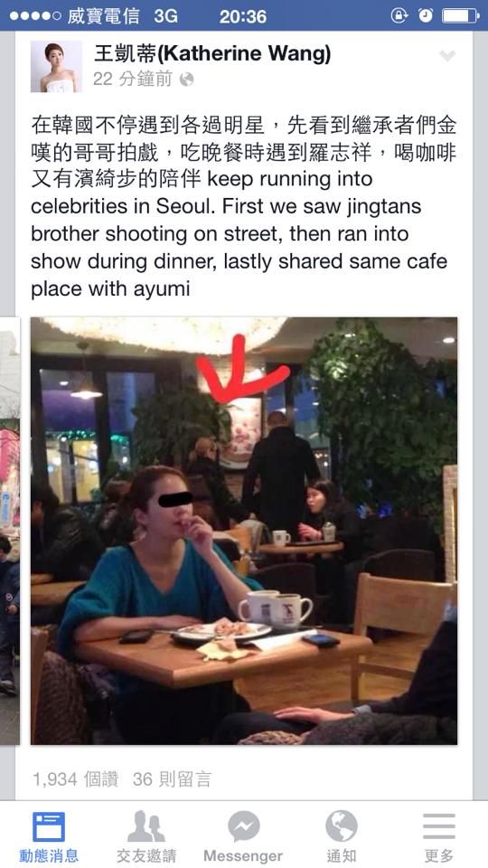
Task: Open the café photo in the post
Action: coord(244,531)
